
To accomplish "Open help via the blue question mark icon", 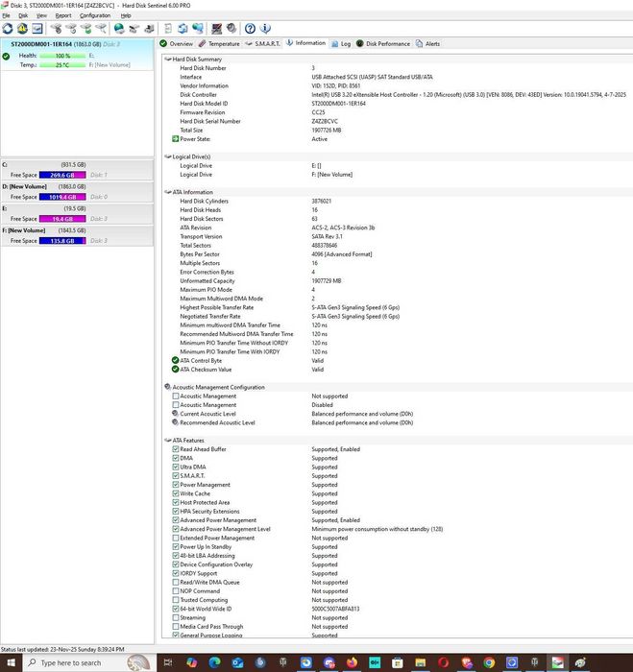I will point(250,29).
